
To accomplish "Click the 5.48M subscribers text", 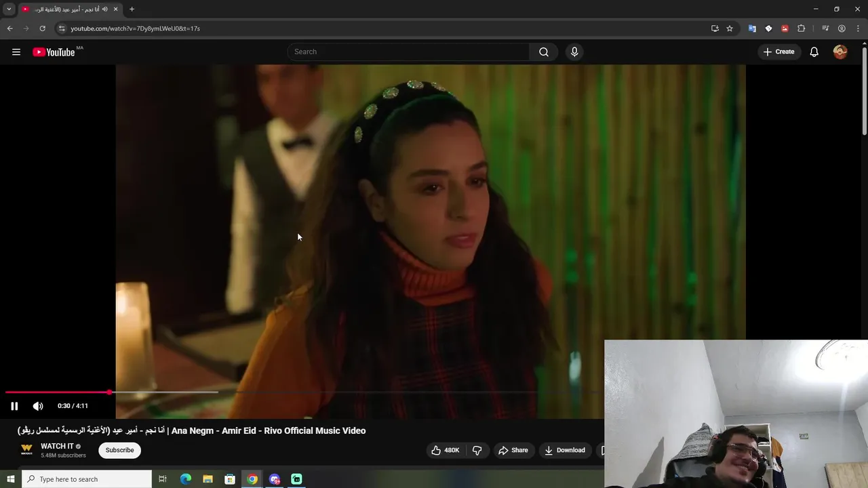I will [x=63, y=455].
